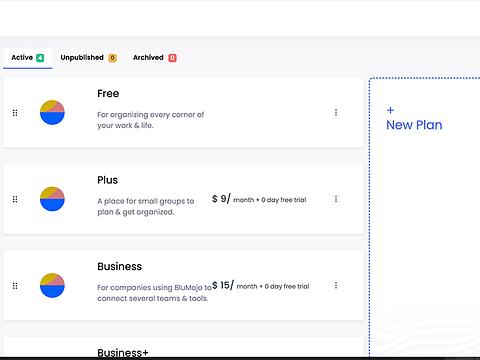Click the Business plan logo circle
Image resolution: width=480 pixels, height=360 pixels.
point(52,285)
